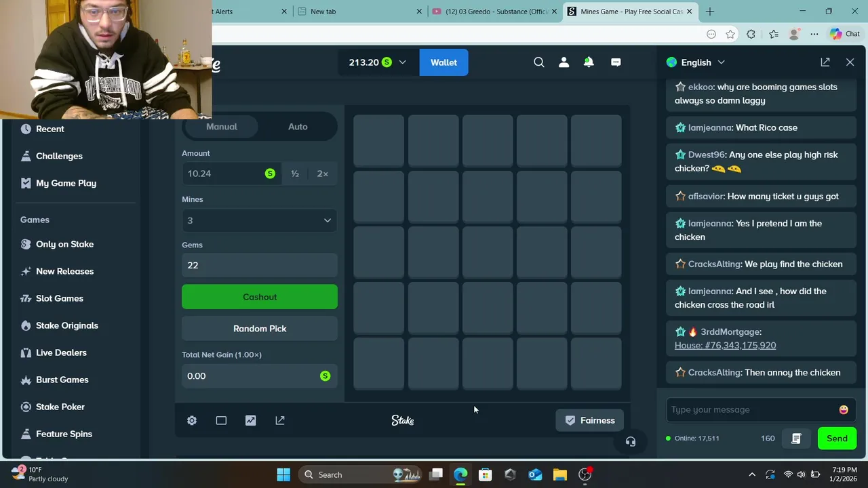
Task: Open the emoji picker in chat
Action: click(x=844, y=410)
